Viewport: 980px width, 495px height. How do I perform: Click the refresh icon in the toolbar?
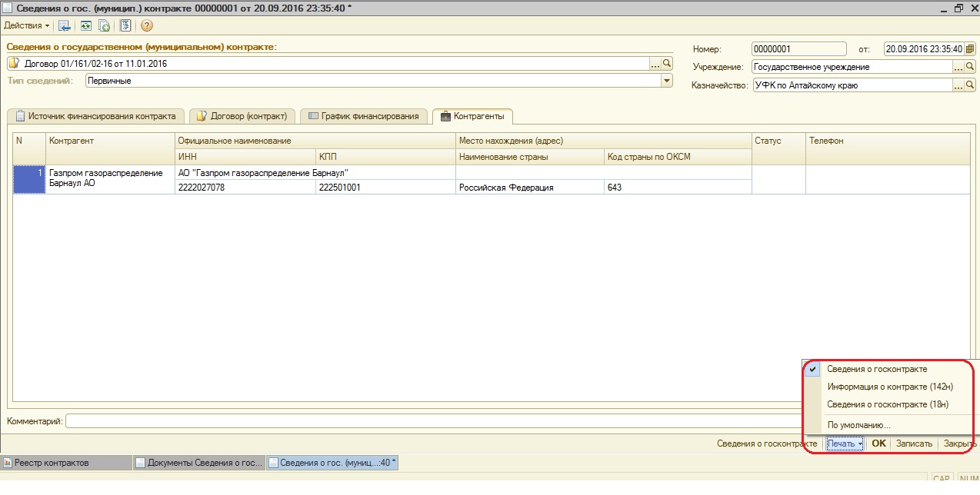click(x=86, y=26)
